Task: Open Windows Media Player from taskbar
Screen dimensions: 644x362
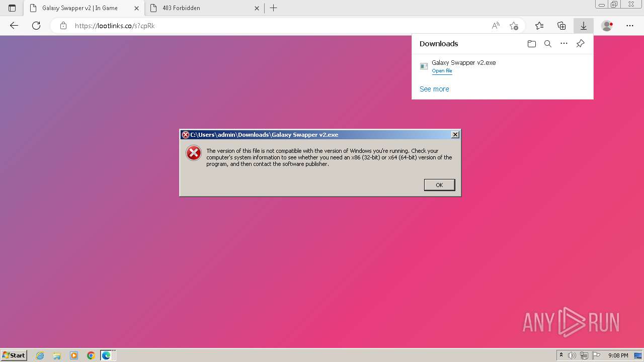Action: pyautogui.click(x=74, y=355)
